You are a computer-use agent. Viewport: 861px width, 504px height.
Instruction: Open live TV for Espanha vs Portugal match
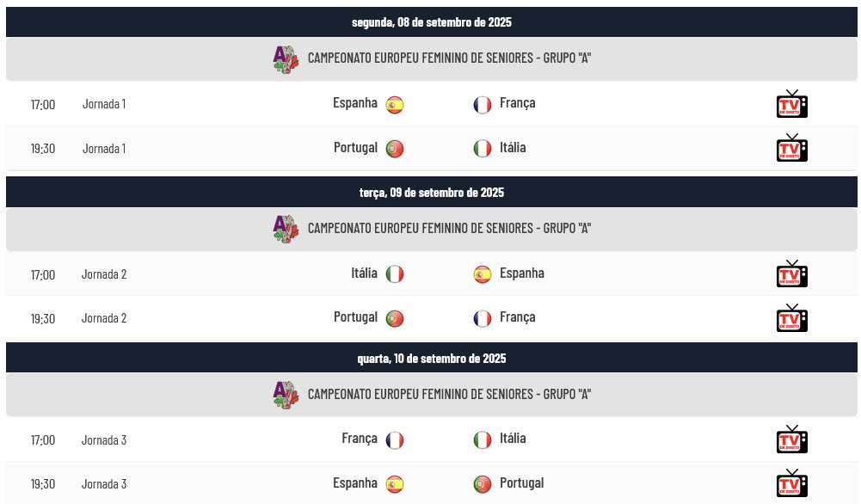coord(792,483)
